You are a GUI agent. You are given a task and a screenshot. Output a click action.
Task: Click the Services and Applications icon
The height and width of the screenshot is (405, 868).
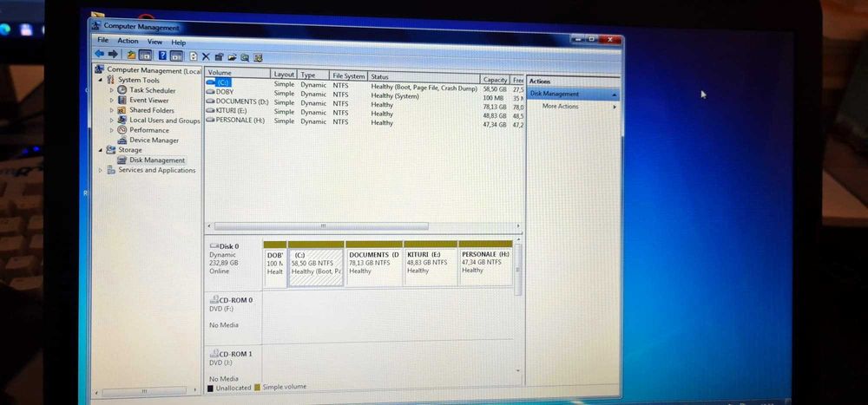point(111,170)
